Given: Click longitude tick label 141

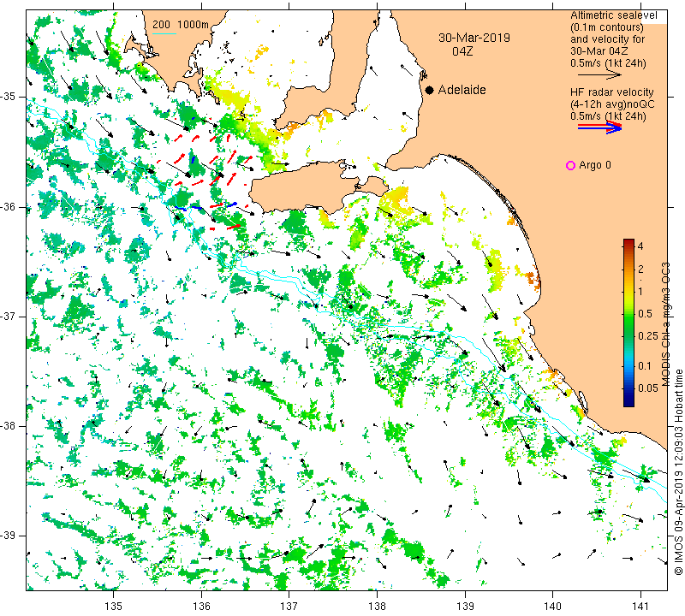Looking at the screenshot, I should pos(640,607).
